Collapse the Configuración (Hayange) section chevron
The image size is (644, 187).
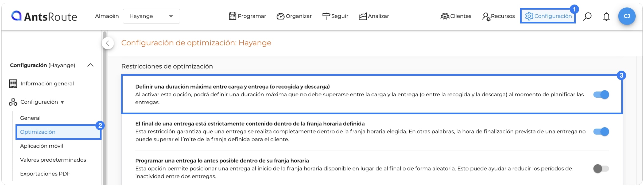(x=91, y=65)
